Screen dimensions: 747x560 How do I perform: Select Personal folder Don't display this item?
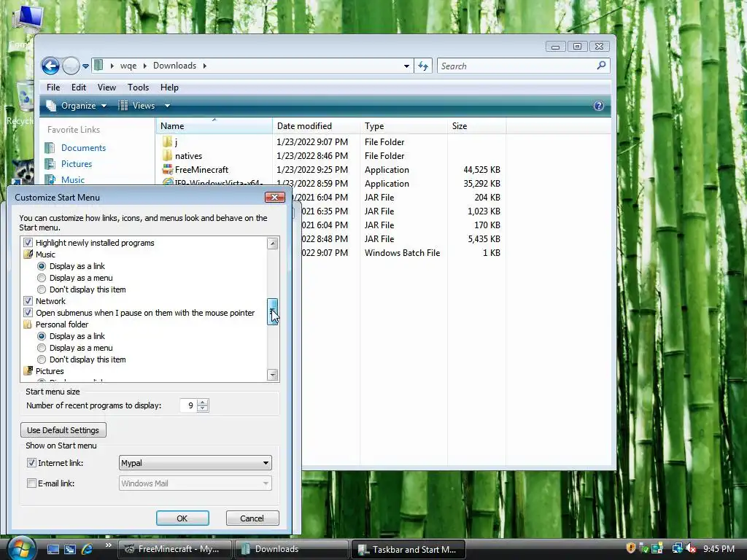click(x=42, y=359)
